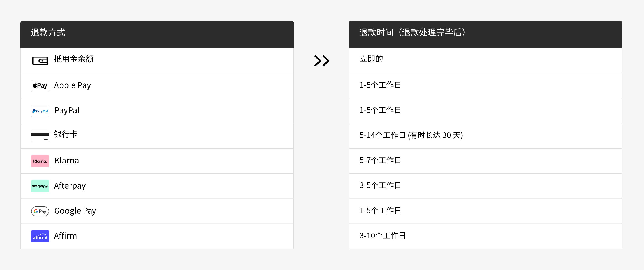Click the 银行卡 row label

coord(66,134)
